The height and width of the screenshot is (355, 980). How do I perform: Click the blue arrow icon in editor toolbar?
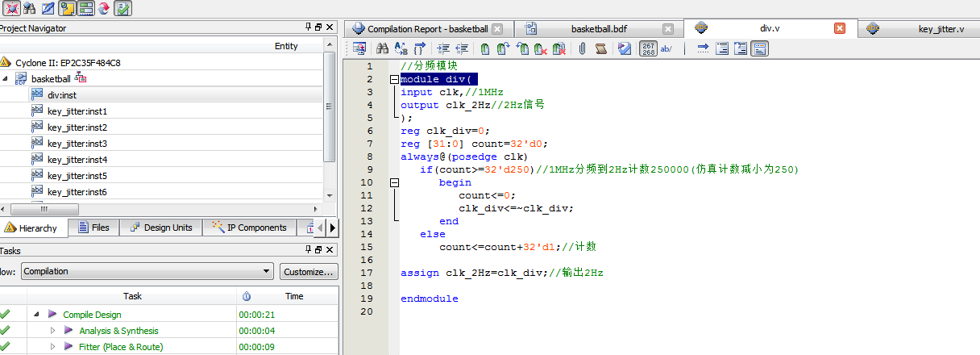click(702, 48)
